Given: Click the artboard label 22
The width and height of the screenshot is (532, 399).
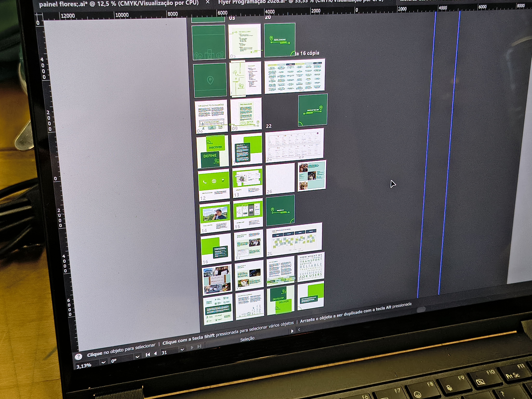Looking at the screenshot, I should pos(269,126).
